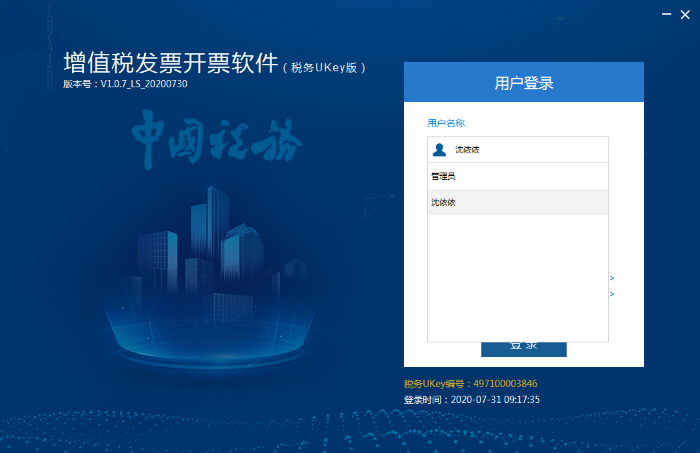The height and width of the screenshot is (453, 700).
Task: Click the 用户登录 panel header
Action: coord(524,82)
